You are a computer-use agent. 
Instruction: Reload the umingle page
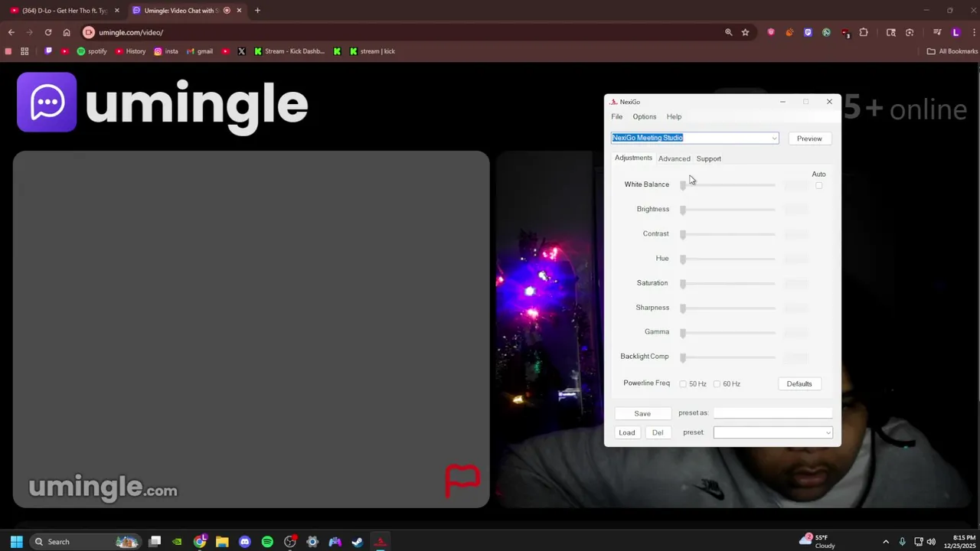point(47,32)
